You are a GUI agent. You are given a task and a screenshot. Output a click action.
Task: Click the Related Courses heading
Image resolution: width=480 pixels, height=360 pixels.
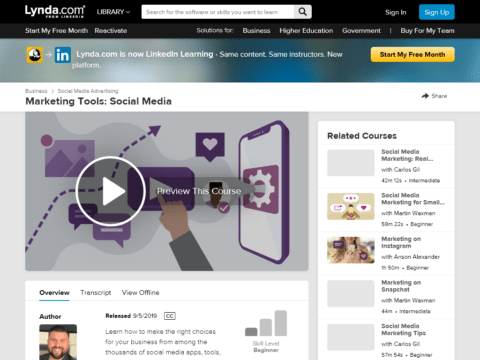click(x=362, y=136)
